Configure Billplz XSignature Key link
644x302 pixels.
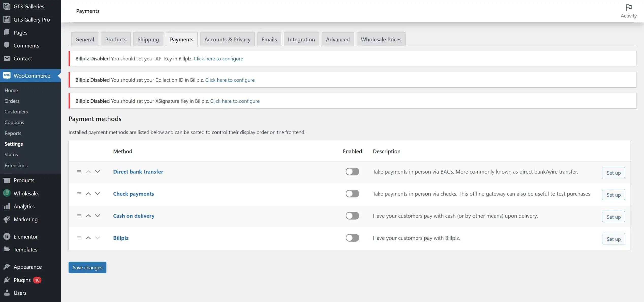235,101
